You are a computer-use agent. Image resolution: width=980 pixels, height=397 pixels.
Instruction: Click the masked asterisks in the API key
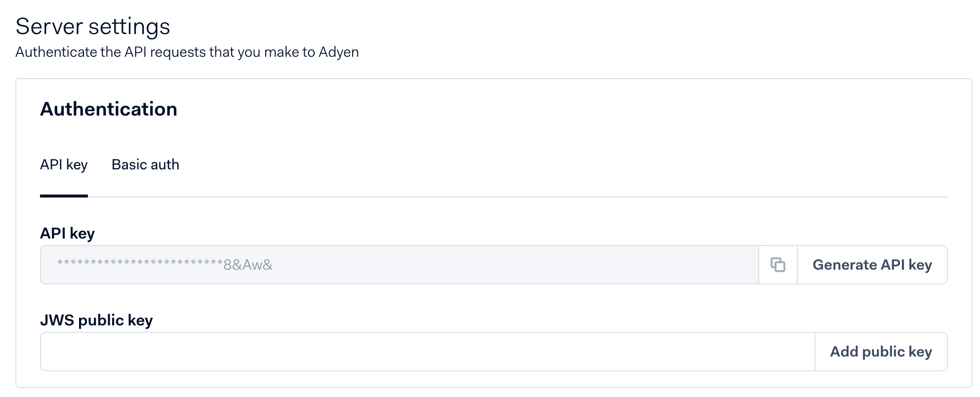pyautogui.click(x=140, y=263)
